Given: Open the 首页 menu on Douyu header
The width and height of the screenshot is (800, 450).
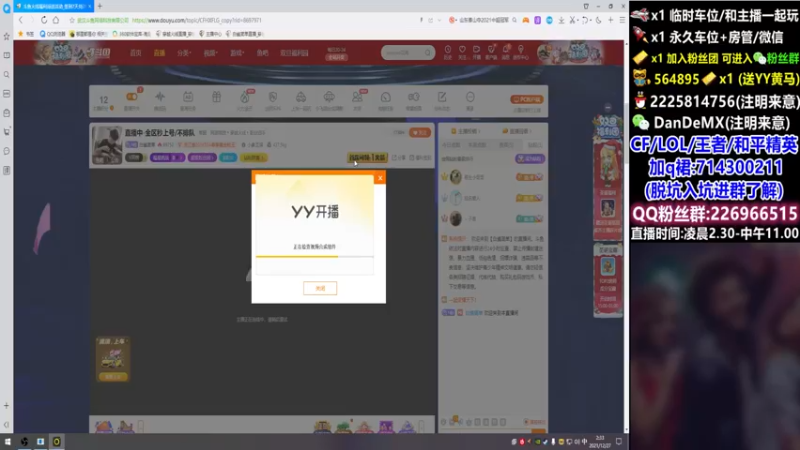Looking at the screenshot, I should tap(135, 53).
